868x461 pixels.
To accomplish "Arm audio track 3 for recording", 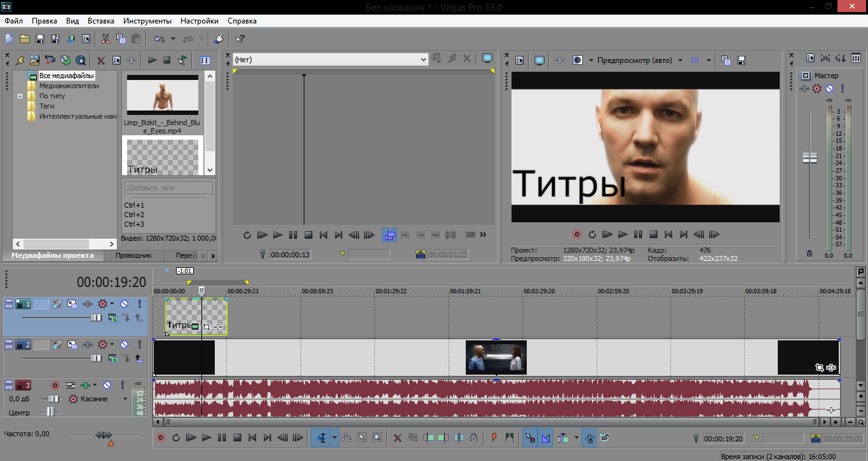I will pos(55,385).
